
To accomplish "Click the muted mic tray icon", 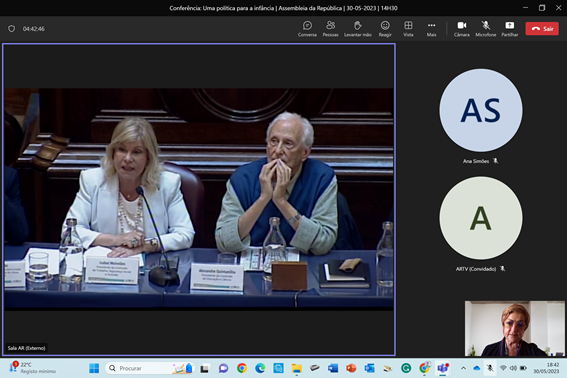I will coord(490,368).
